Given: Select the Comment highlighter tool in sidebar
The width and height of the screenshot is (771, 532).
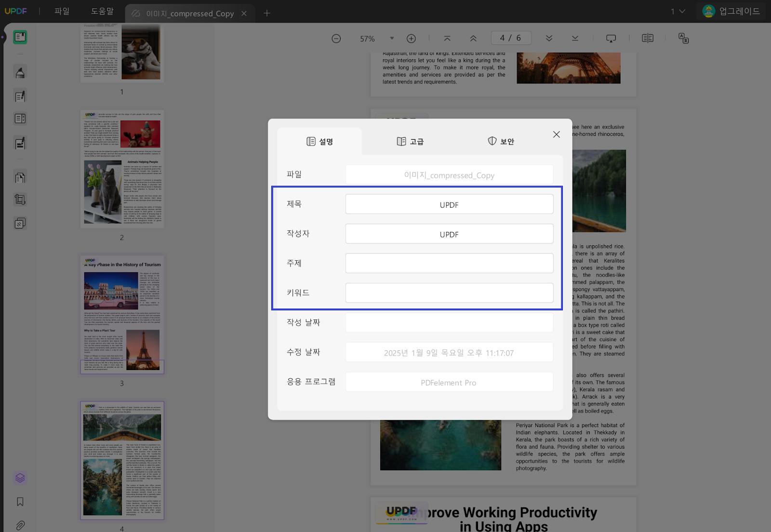Looking at the screenshot, I should 20,72.
